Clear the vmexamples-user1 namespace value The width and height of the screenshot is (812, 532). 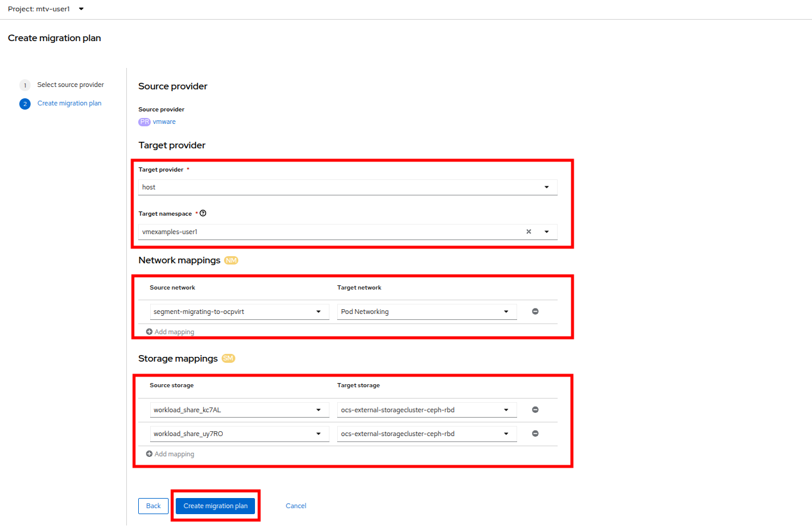click(x=528, y=232)
